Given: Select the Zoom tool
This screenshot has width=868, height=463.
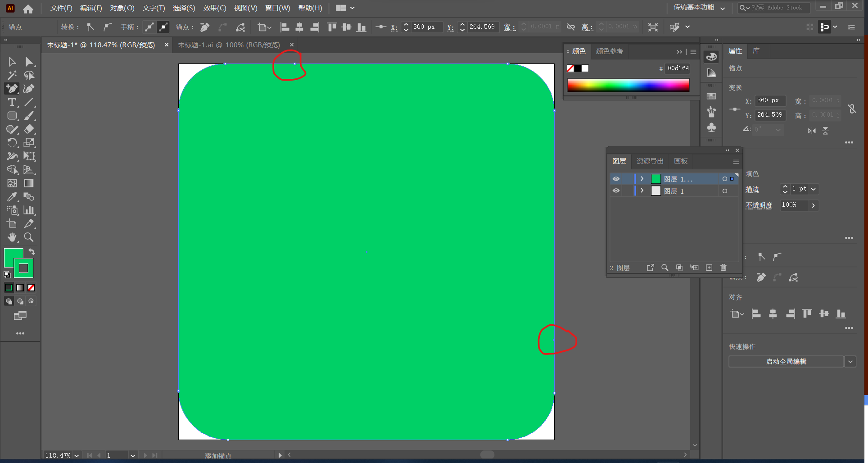Looking at the screenshot, I should point(29,237).
